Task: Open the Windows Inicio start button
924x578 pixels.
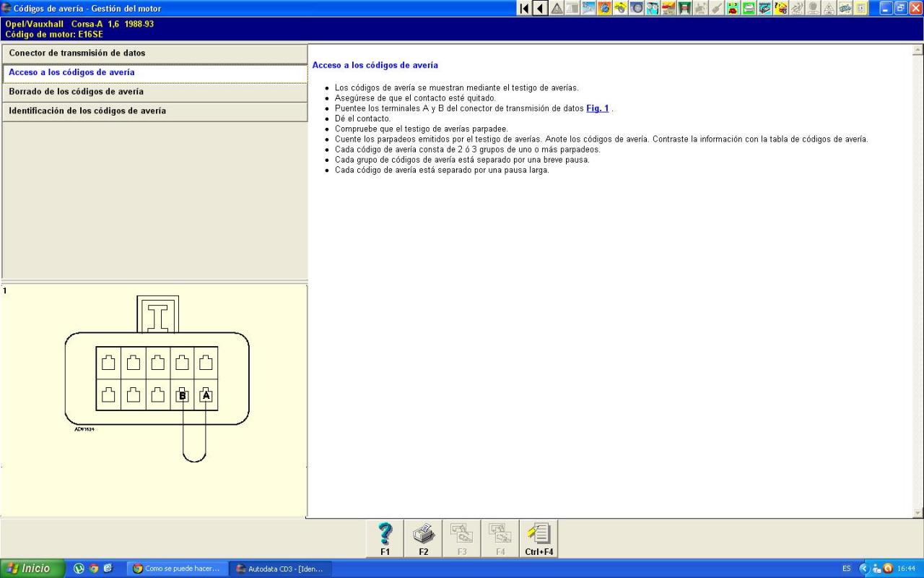Action: click(32, 569)
